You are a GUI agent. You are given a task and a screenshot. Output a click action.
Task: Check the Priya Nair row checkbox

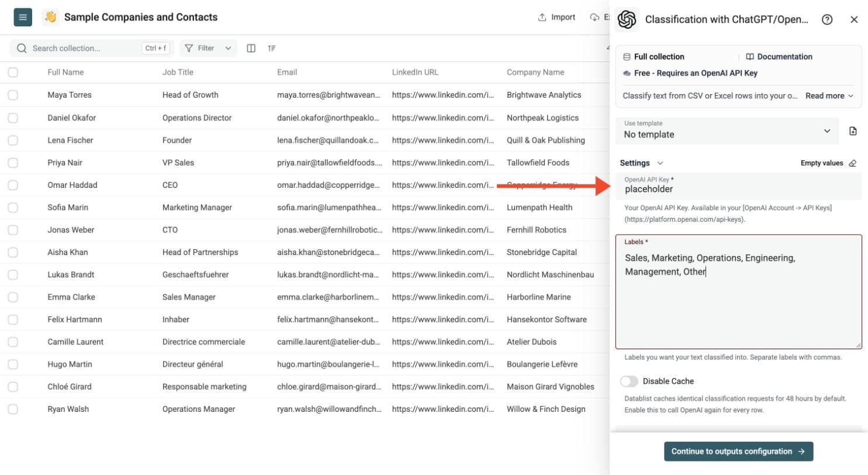(x=13, y=163)
